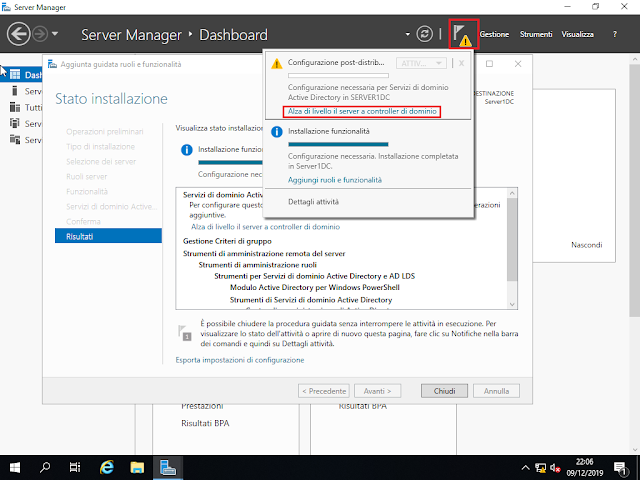Select last sidebar file services icon
Screen dimensions: 640x480
click(15, 140)
